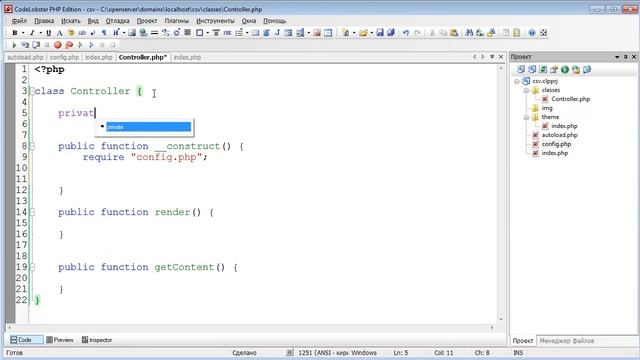The image size is (640, 360).
Task: Start debugging with green play icon
Action: pyautogui.click(x=14, y=45)
